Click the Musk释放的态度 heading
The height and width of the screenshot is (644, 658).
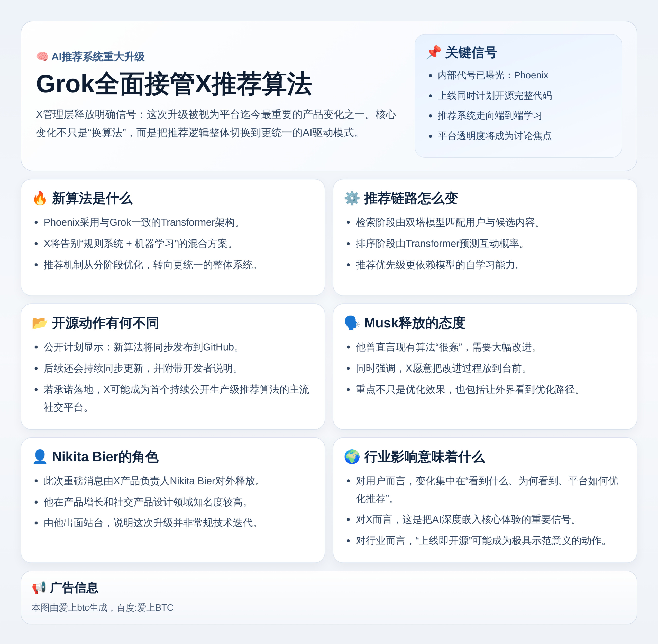click(415, 323)
